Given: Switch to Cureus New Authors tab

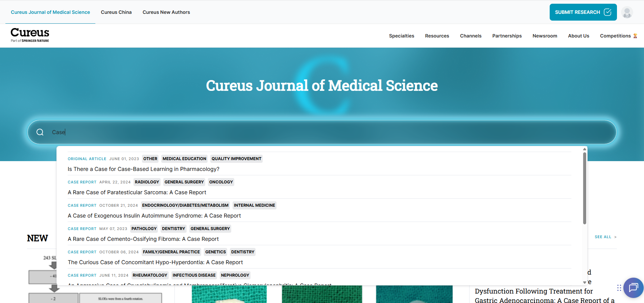Looking at the screenshot, I should [x=166, y=12].
